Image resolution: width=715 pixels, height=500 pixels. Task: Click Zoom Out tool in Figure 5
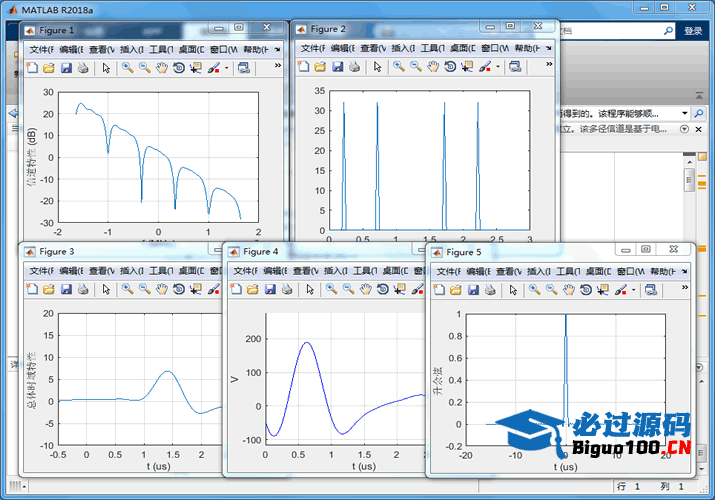(x=552, y=290)
